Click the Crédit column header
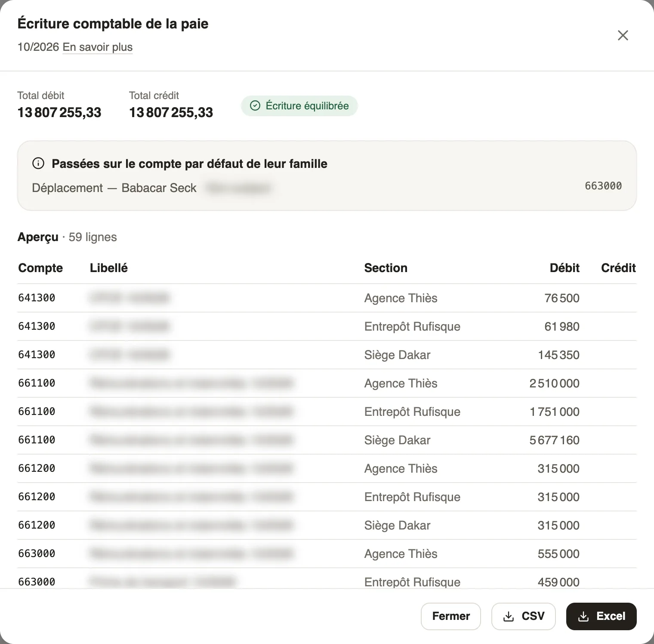The height and width of the screenshot is (644, 654). tap(618, 268)
